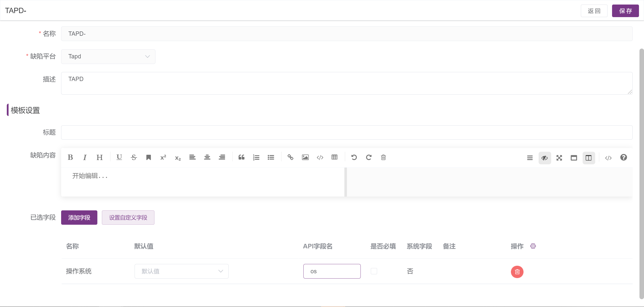Switch editor to fullscreen mode
644x307 pixels.
pyautogui.click(x=559, y=158)
